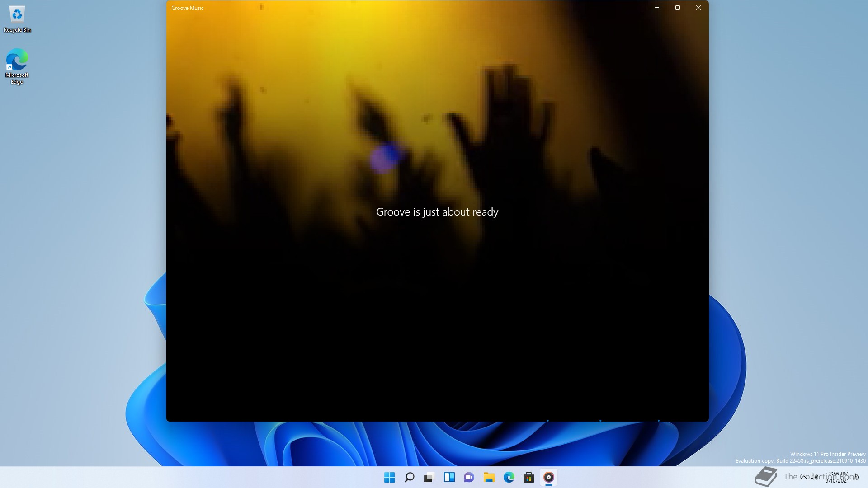Open the Widgets panel
The width and height of the screenshot is (868, 488).
[449, 477]
